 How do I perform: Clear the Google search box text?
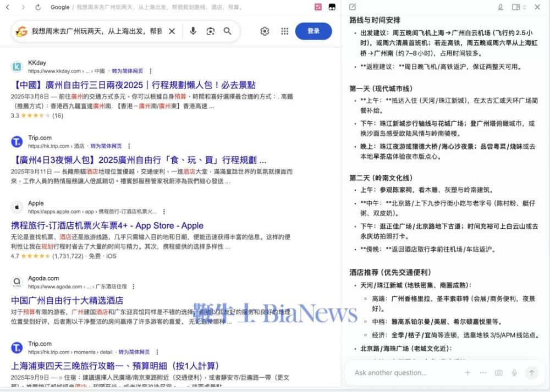point(172,31)
